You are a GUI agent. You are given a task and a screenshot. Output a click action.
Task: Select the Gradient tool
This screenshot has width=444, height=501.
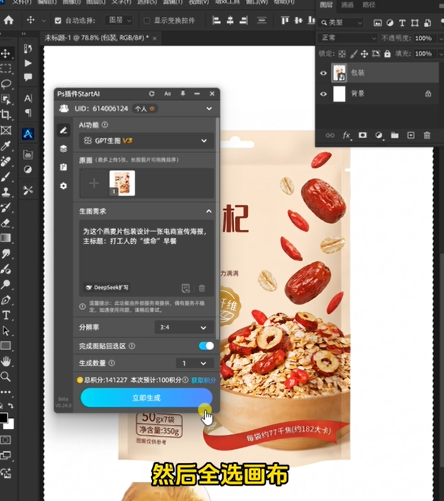point(5,238)
